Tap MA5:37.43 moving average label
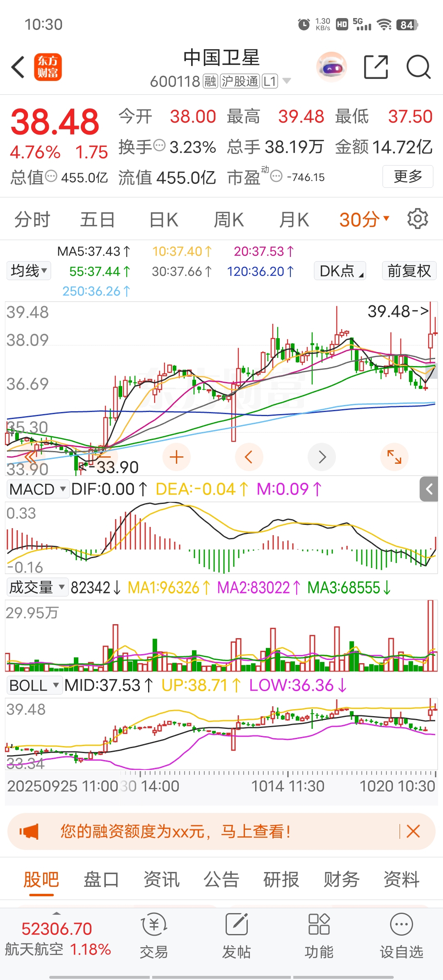 click(94, 251)
